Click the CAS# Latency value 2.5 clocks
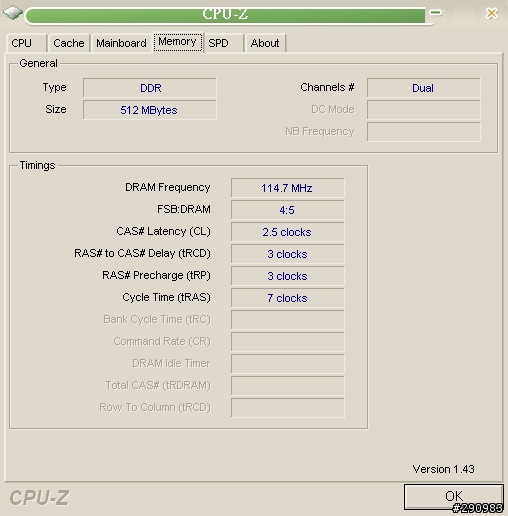The width and height of the screenshot is (508, 516). (x=288, y=232)
